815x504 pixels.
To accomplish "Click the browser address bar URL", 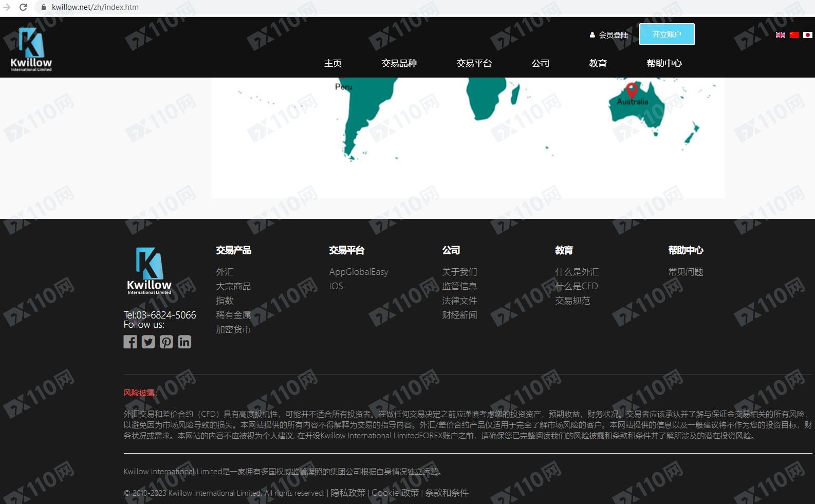I will pyautogui.click(x=95, y=7).
